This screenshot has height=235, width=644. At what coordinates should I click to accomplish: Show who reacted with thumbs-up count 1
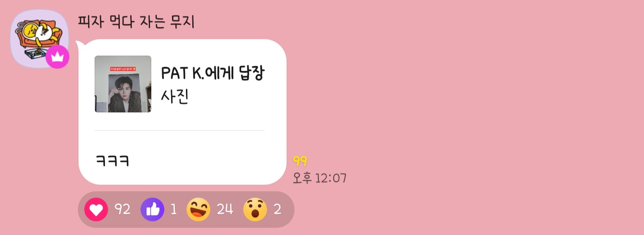pos(173,210)
